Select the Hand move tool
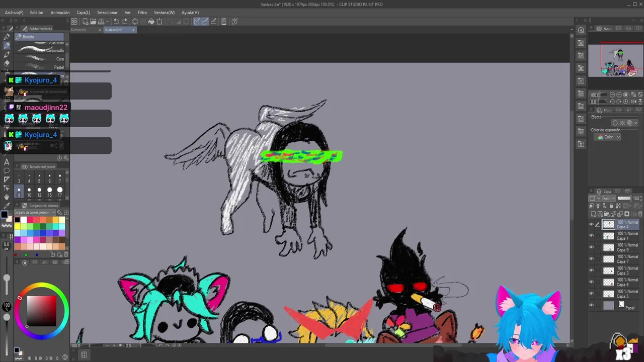 7,197
